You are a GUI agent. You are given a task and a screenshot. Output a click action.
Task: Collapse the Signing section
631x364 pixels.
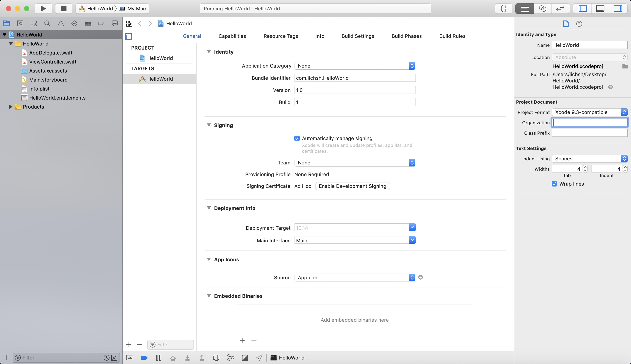[x=209, y=125]
